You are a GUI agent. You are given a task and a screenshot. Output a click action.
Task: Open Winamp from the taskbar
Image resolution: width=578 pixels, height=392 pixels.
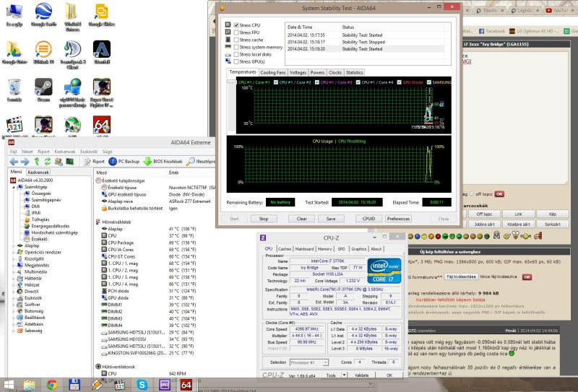click(x=97, y=385)
